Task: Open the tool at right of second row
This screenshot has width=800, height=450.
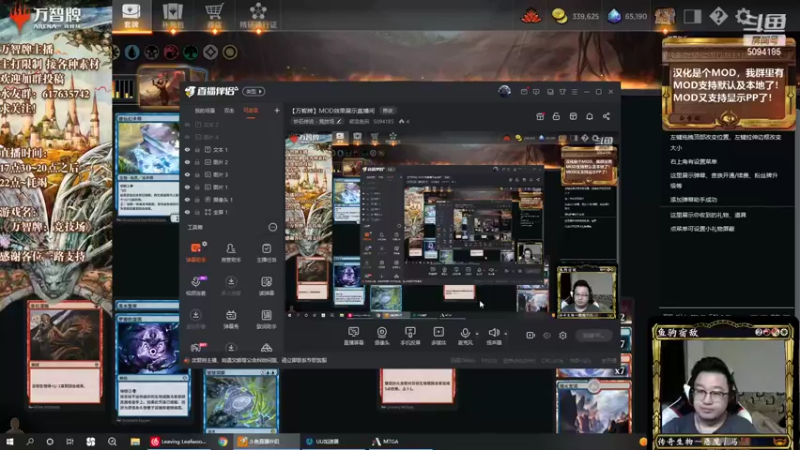Action: point(266,286)
